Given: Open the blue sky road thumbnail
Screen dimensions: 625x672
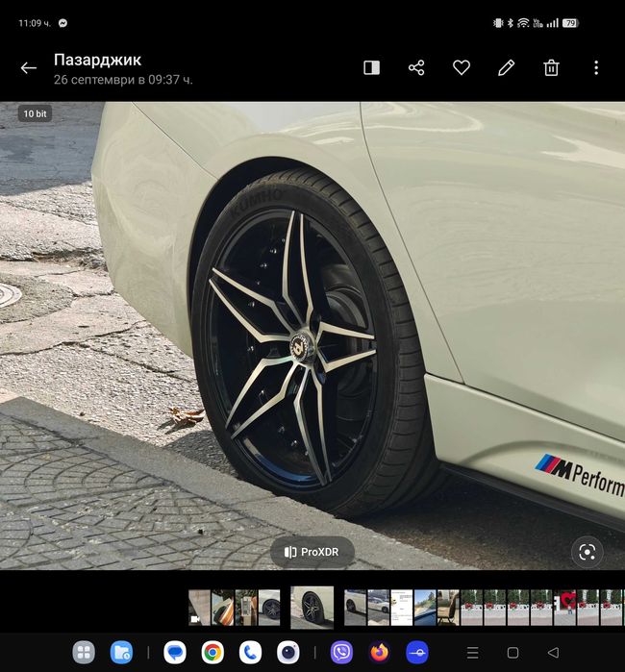Looking at the screenshot, I should coord(425,608).
